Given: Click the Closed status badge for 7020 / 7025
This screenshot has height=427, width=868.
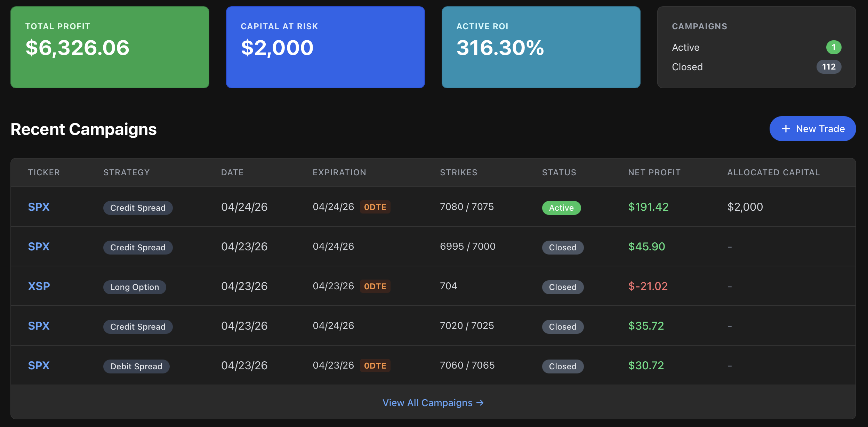Looking at the screenshot, I should (x=563, y=327).
